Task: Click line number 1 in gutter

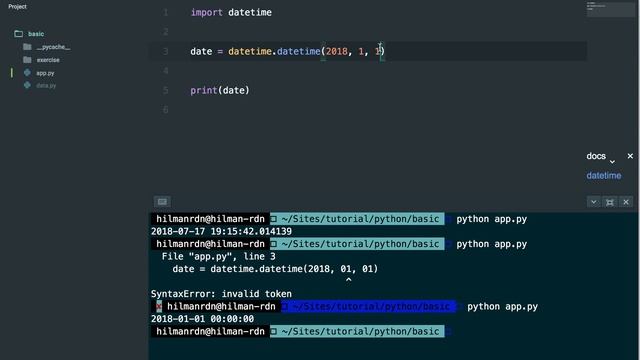Action: pyautogui.click(x=165, y=13)
